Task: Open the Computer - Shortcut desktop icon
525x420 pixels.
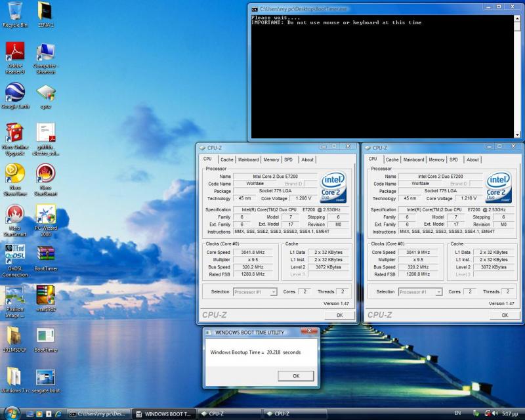Action: coord(45,58)
